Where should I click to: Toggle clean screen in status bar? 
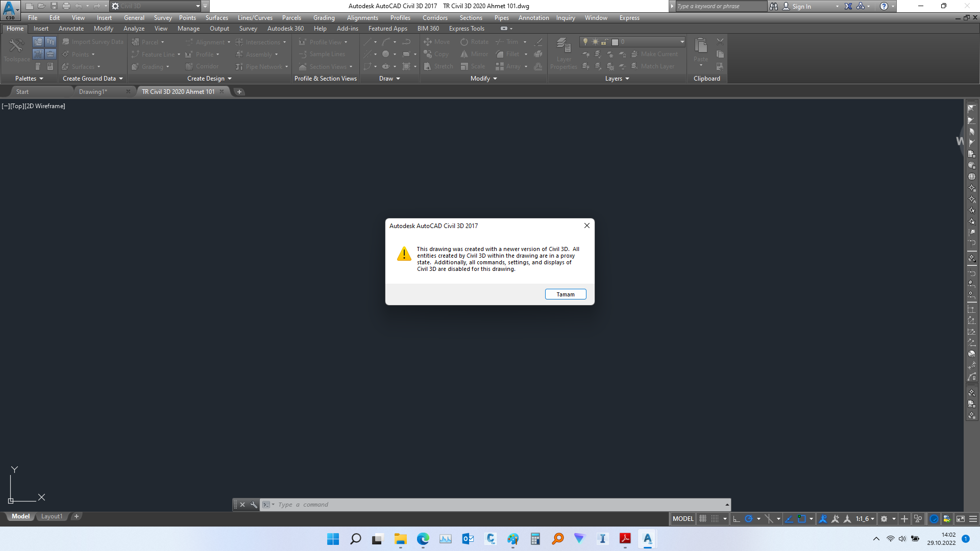tap(961, 519)
